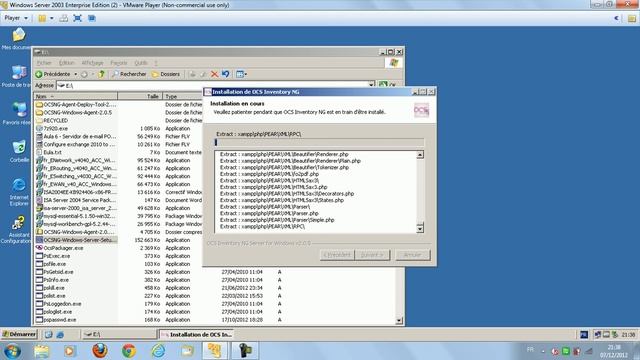Select 7z920.exe file
This screenshot has width=640, height=360.
(x=52, y=129)
